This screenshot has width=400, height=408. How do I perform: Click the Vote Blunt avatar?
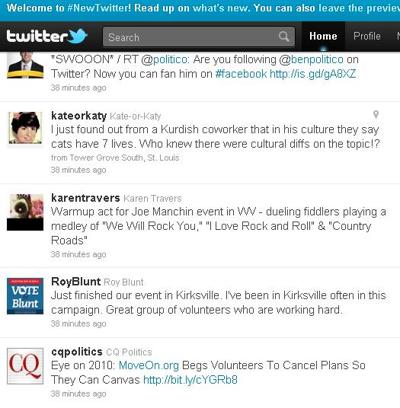coord(25,296)
